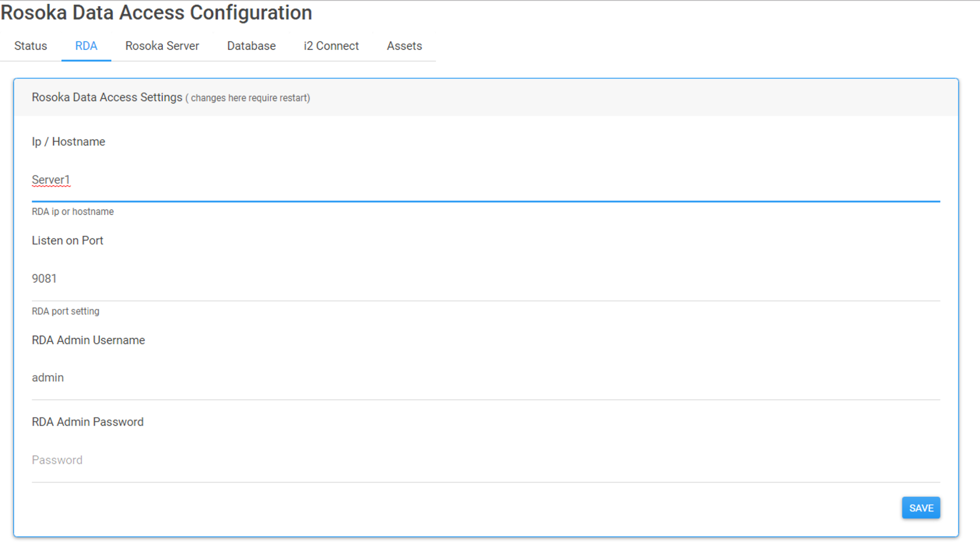Viewport: 980px width, 552px height.
Task: Click the Listen on Port label
Action: [x=67, y=241]
